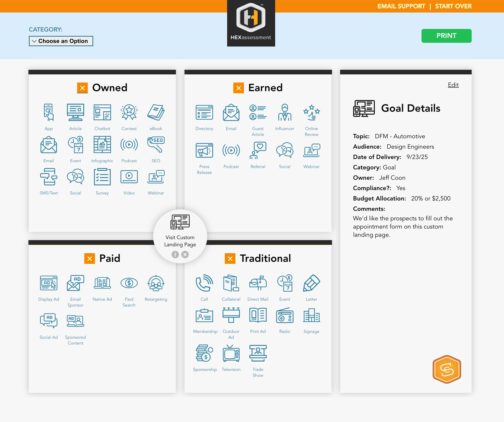The height and width of the screenshot is (422, 504).
Task: Select the Retargeting icon in Paid
Action: (156, 283)
